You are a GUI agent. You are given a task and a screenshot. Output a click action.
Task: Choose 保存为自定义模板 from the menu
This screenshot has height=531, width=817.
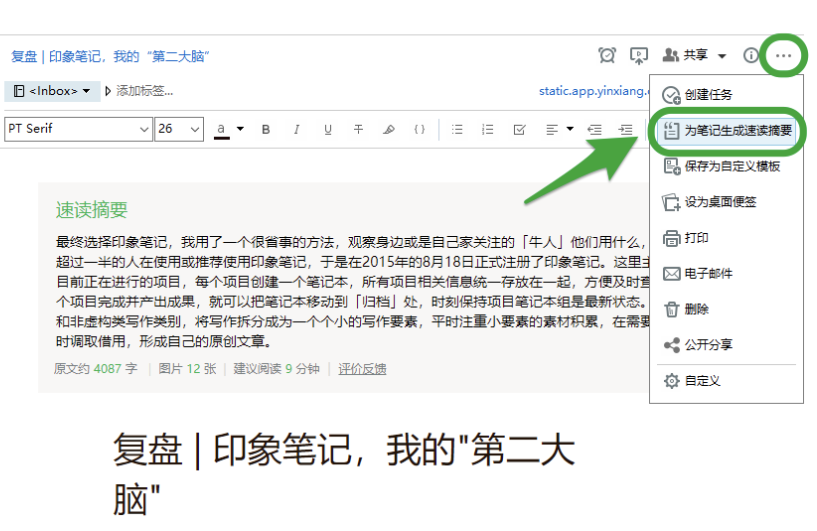726,166
